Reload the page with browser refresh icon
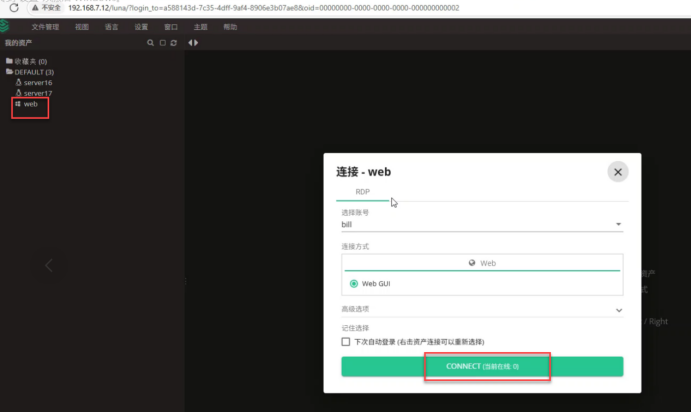The width and height of the screenshot is (692, 412). click(14, 7)
